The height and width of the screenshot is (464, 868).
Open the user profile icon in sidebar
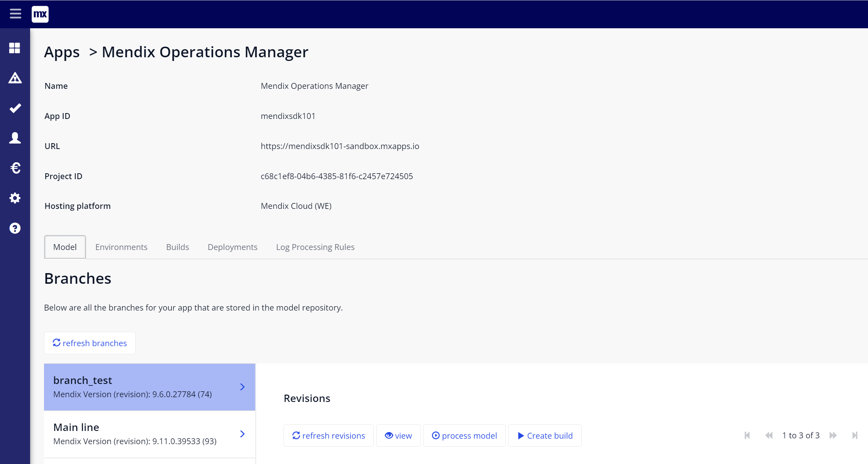pyautogui.click(x=15, y=138)
